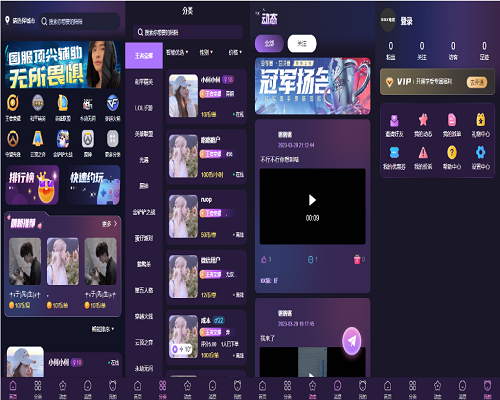Open the blue CF crossfire game icon
500x400 pixels.
pyautogui.click(x=113, y=103)
